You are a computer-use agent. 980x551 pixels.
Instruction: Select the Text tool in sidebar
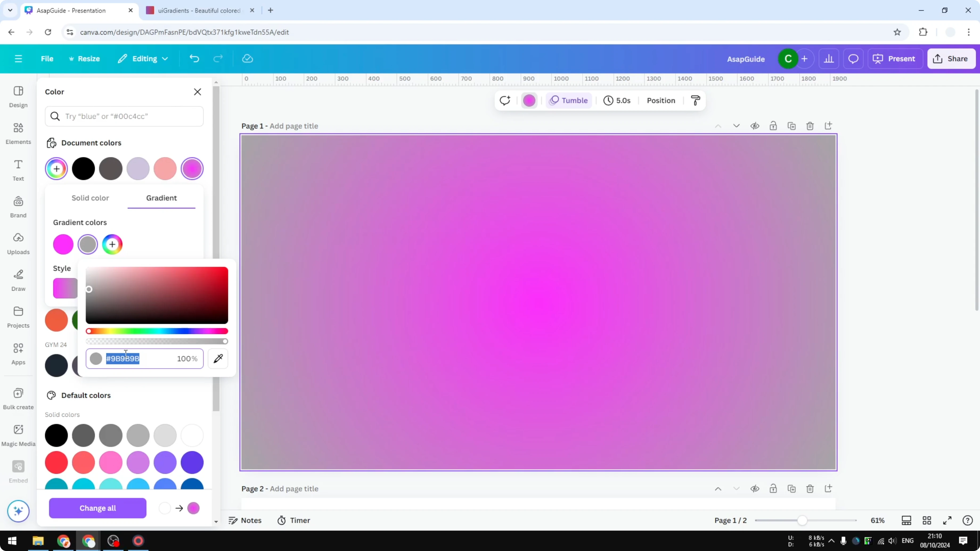coord(18,170)
